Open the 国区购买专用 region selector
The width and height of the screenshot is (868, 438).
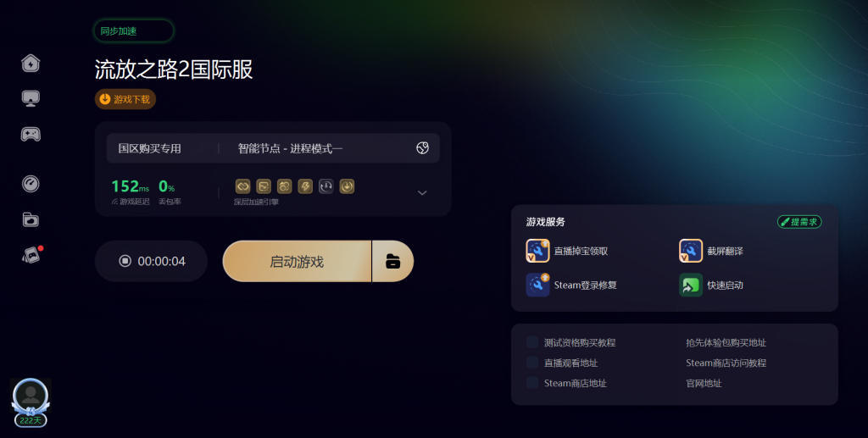click(149, 148)
